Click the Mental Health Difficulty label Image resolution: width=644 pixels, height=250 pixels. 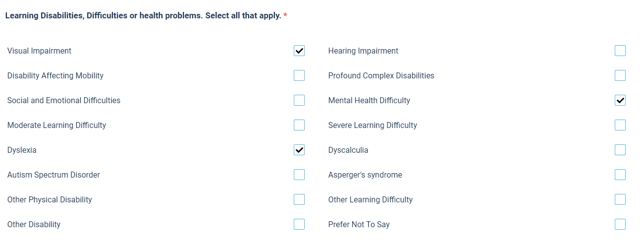369,101
